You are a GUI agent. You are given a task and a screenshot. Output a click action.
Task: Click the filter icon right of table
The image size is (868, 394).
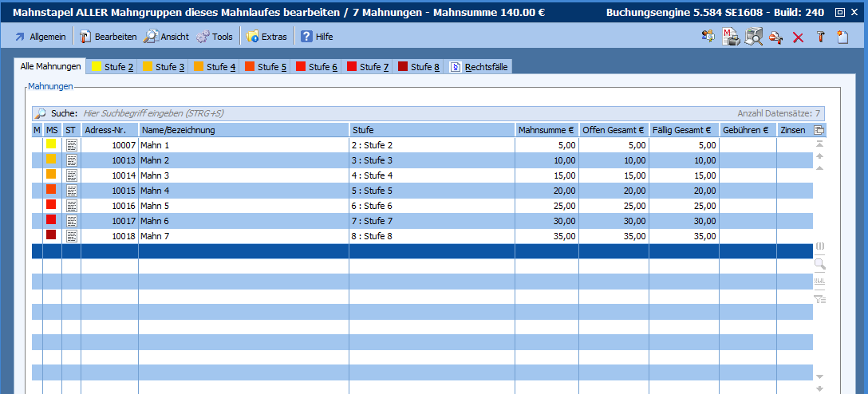pos(819,299)
